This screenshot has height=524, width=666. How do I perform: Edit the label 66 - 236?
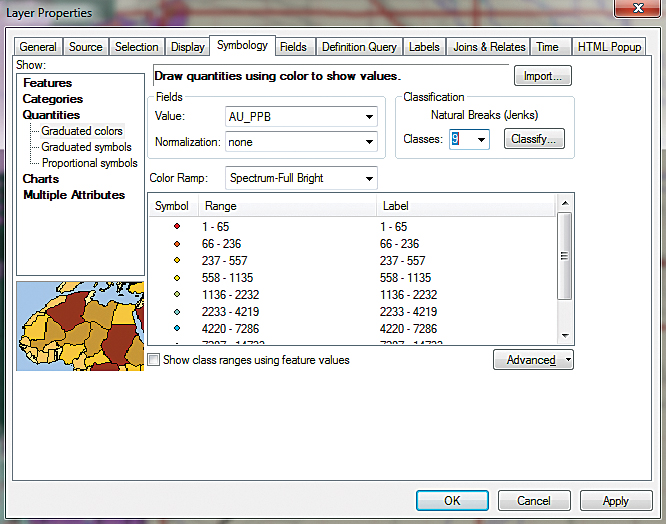400,244
